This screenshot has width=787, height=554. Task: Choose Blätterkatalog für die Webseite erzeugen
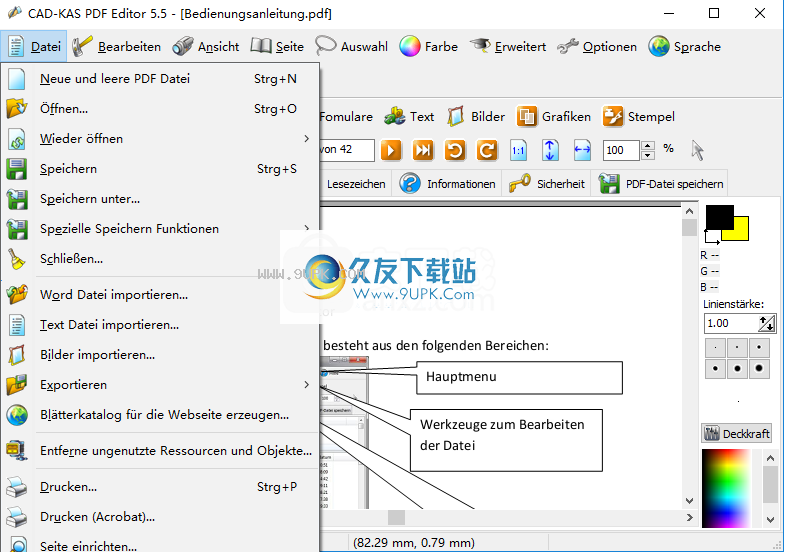click(160, 415)
